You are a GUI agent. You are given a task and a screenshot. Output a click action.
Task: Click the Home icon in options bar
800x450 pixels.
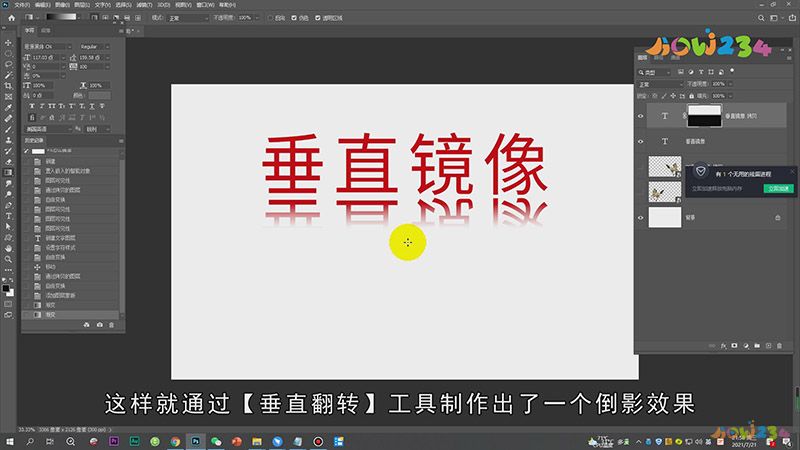(x=12, y=18)
